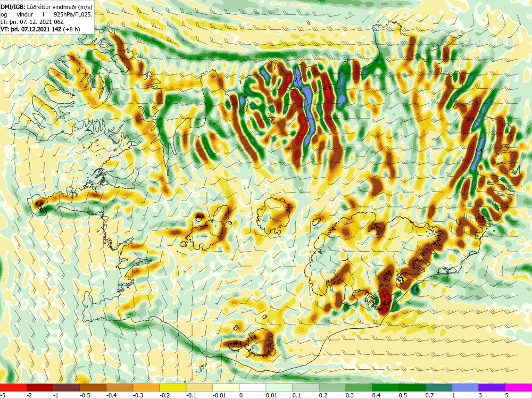Image resolution: width=532 pixels, height=399 pixels.
Task: Click the '(+8 h)' forecast offset text
Action: (72, 29)
